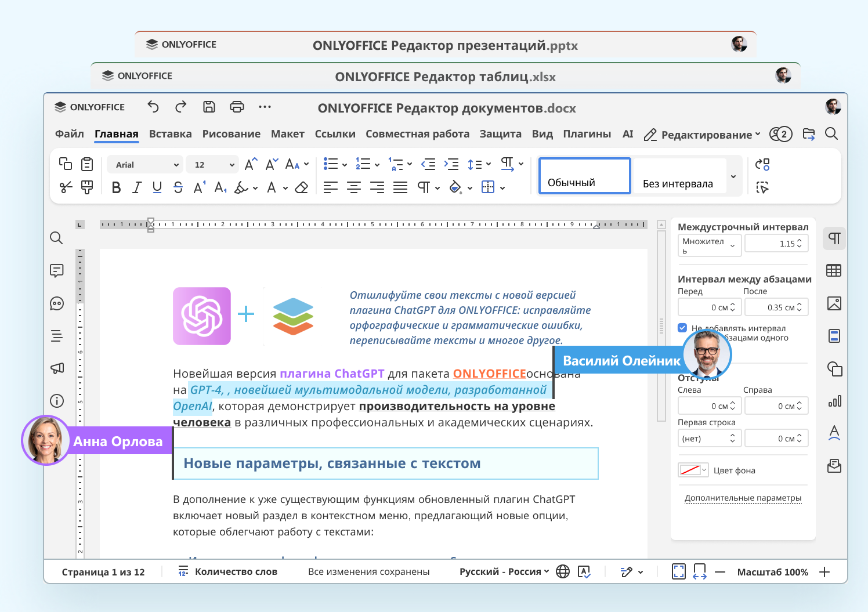Open chart settings in the right sidebar
The width and height of the screenshot is (868, 612).
(x=834, y=402)
